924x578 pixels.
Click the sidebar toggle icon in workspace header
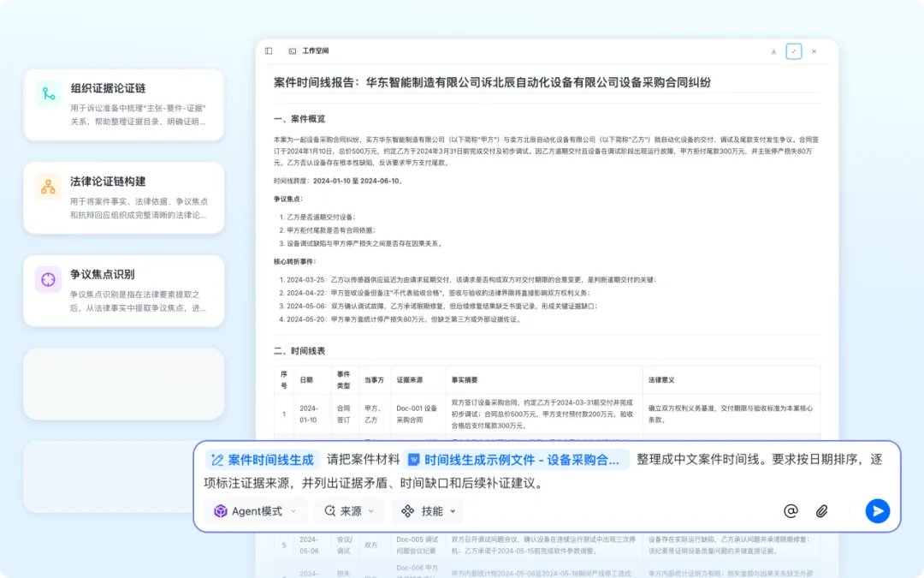[x=269, y=51]
